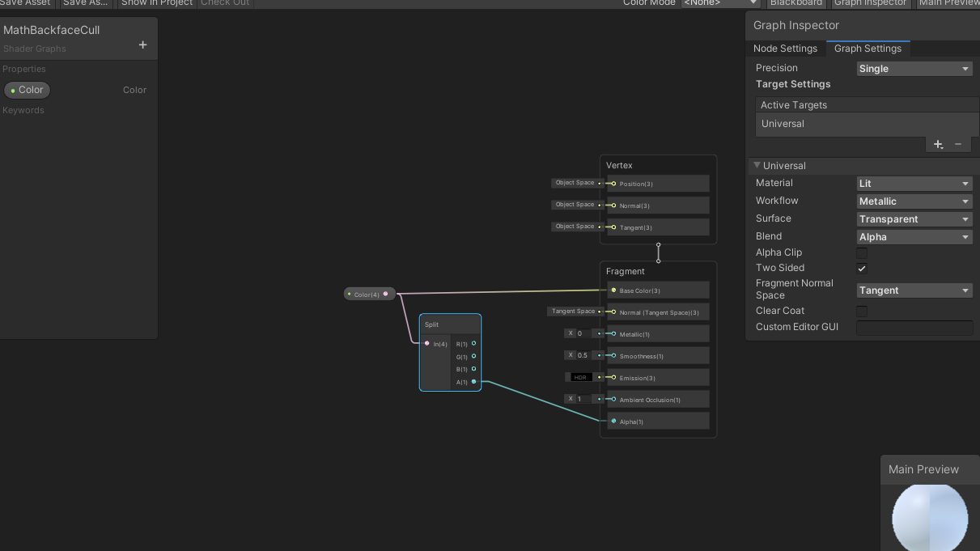
Task: Enable the Clear Coat checkbox
Action: pos(862,312)
